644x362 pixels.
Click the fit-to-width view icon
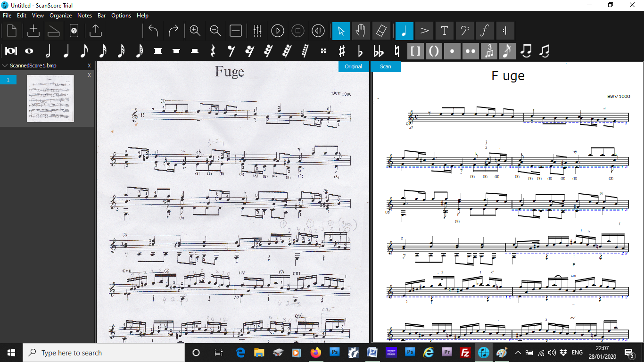click(236, 31)
